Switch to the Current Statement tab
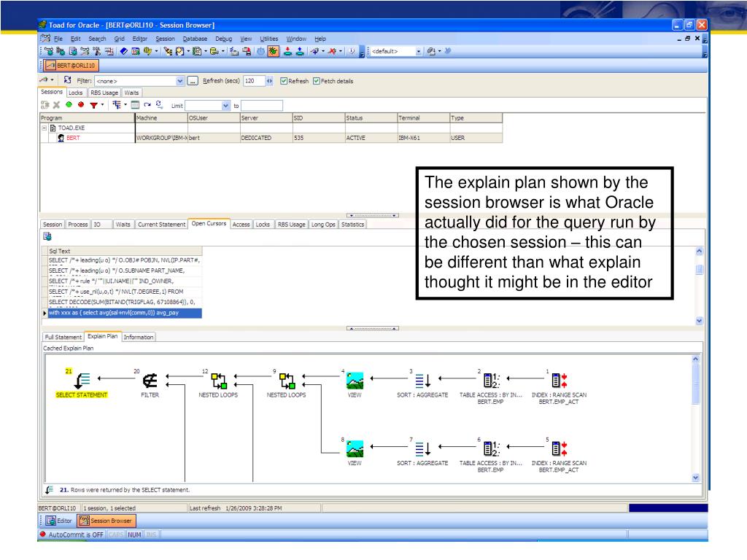The height and width of the screenshot is (560, 747). point(161,225)
